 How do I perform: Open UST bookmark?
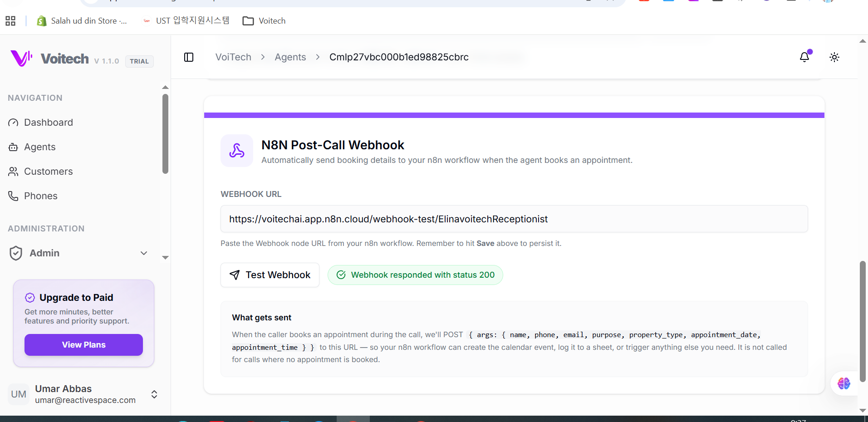click(186, 21)
